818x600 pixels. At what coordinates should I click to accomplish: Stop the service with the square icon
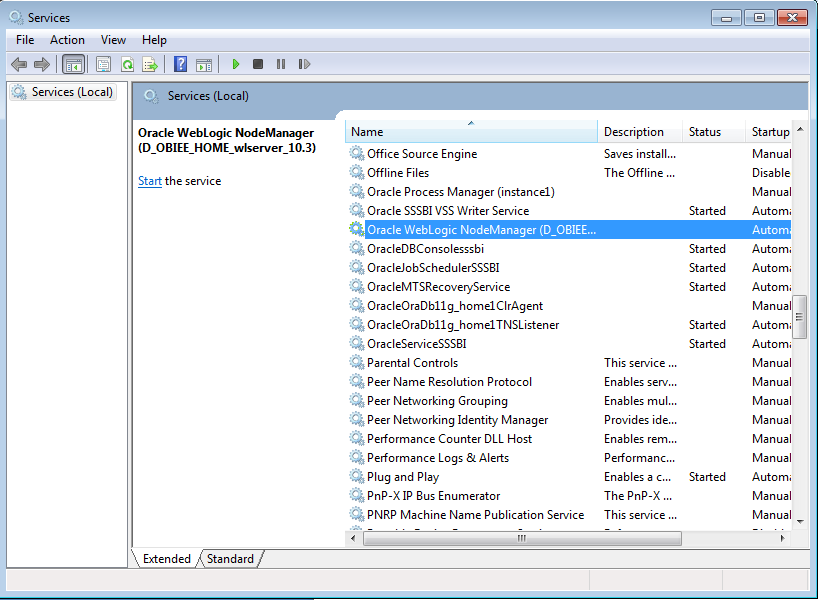[258, 64]
